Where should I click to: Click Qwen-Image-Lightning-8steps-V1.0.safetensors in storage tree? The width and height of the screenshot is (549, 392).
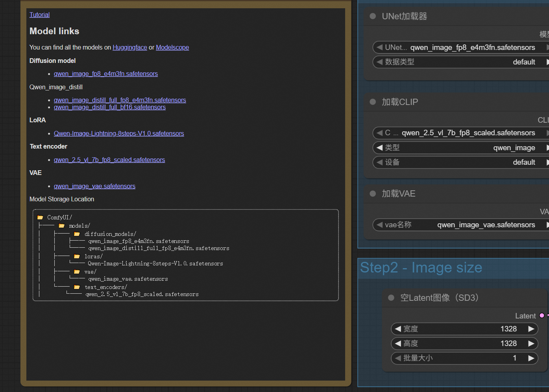tap(155, 263)
